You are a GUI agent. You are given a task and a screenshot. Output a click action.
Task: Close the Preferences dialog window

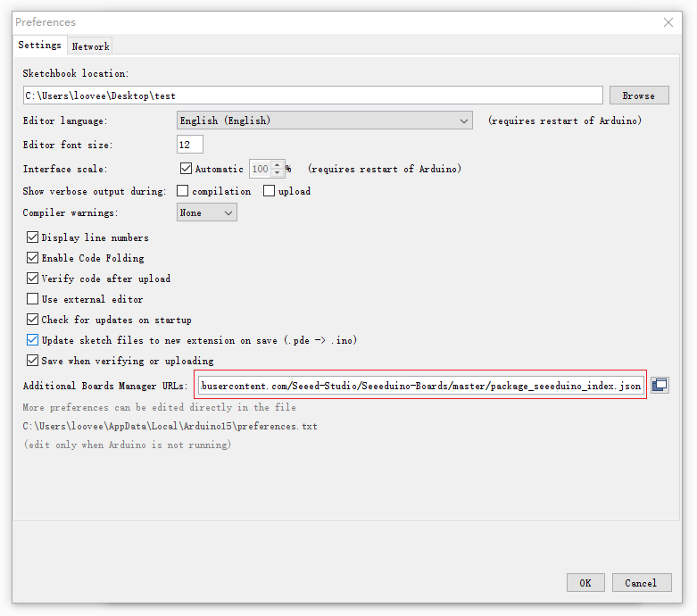[x=668, y=22]
